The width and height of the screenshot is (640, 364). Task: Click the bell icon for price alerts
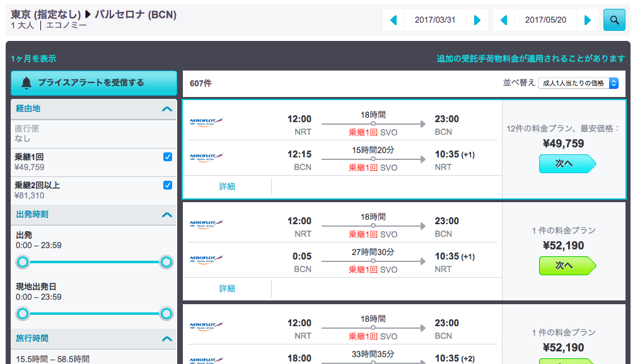point(26,82)
